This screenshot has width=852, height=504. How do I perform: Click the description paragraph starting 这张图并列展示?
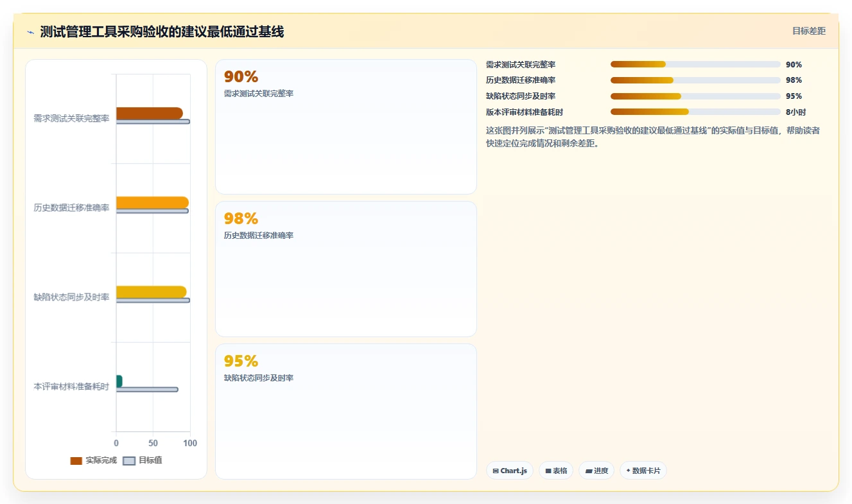[x=653, y=137]
